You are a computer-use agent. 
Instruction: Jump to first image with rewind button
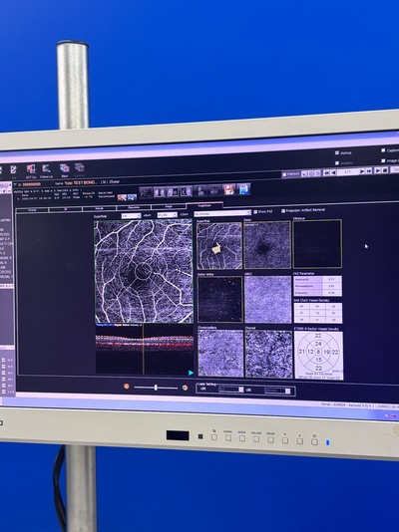(326, 172)
